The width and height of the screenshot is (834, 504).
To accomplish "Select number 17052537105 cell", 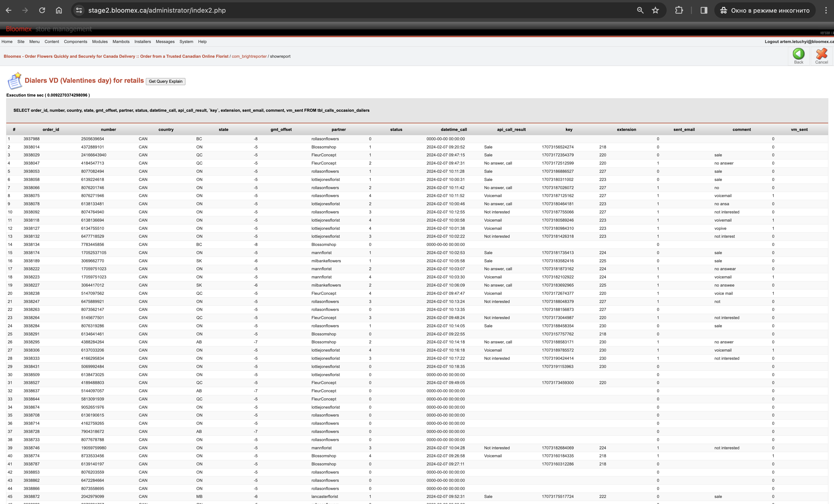I will pos(93,253).
